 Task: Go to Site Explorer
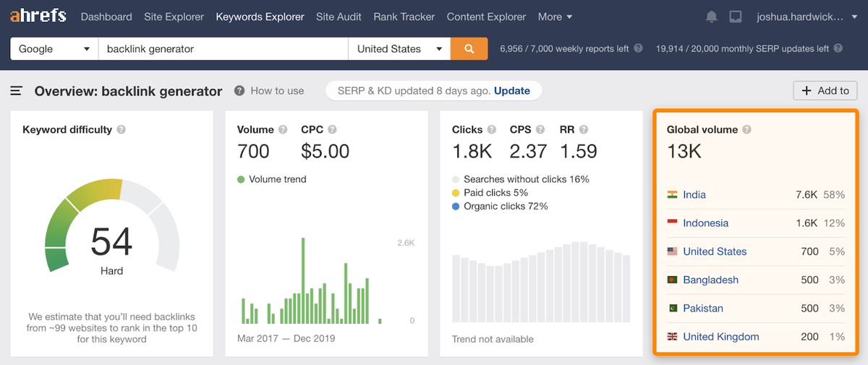[174, 17]
